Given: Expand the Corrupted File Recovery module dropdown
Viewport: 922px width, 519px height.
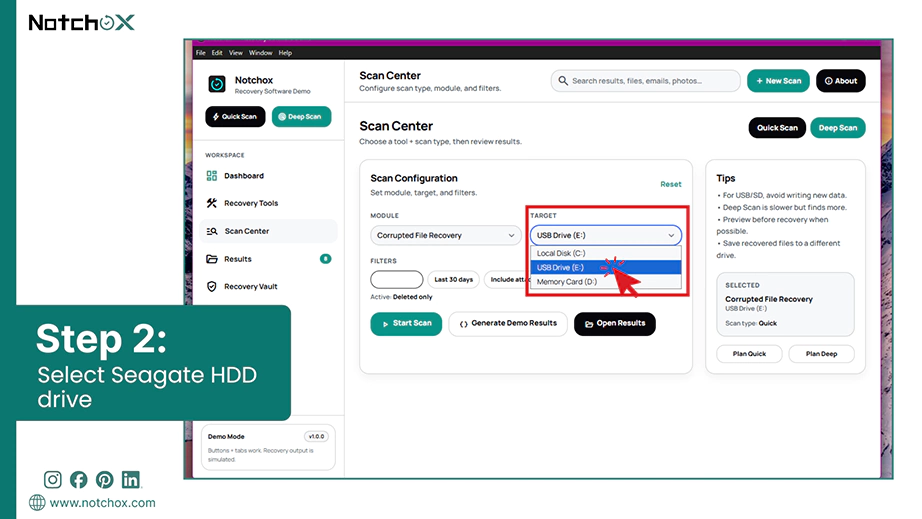Looking at the screenshot, I should (446, 235).
